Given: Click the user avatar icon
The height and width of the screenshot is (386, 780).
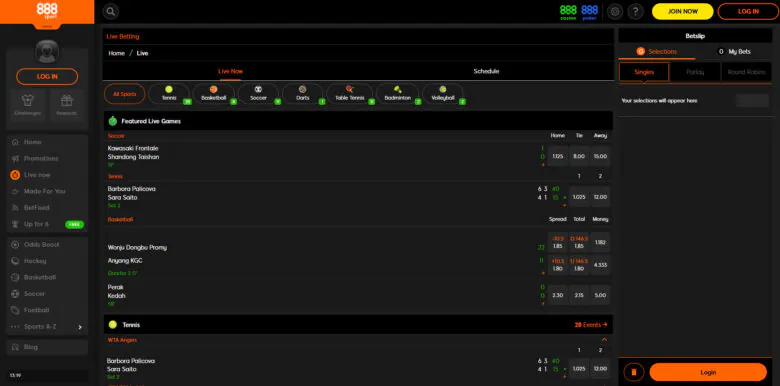Looking at the screenshot, I should 47,52.
